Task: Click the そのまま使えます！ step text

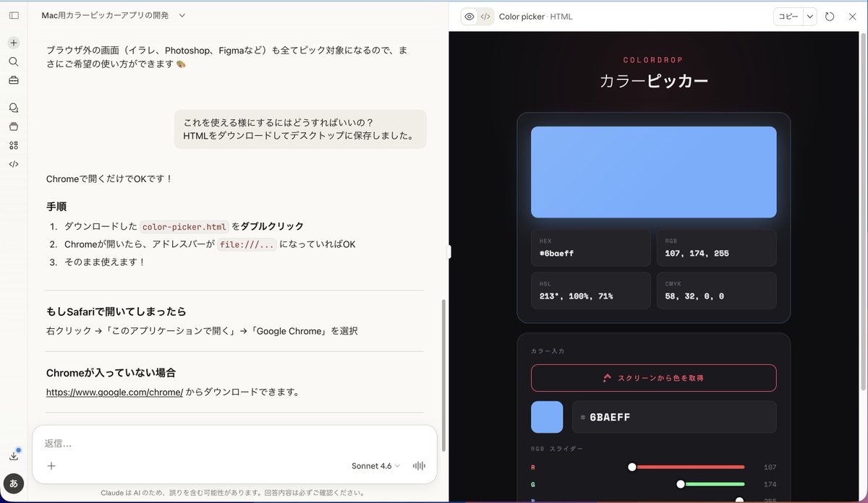Action: click(105, 262)
